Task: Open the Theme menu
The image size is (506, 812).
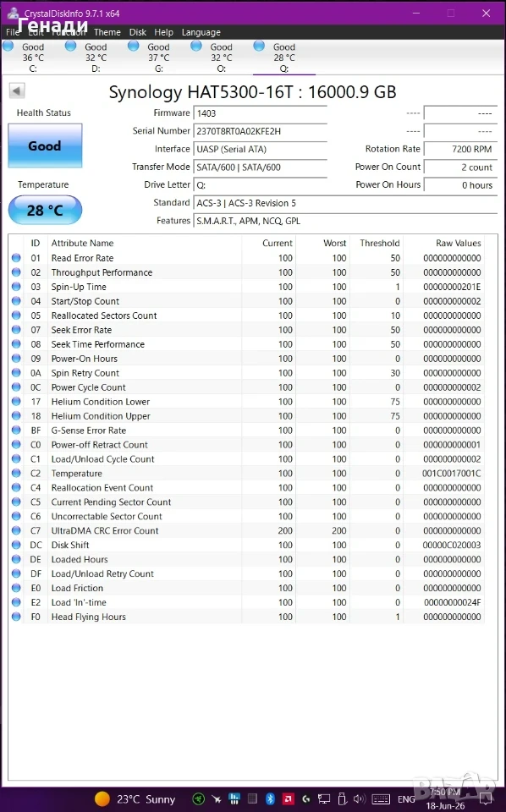Action: click(x=107, y=32)
